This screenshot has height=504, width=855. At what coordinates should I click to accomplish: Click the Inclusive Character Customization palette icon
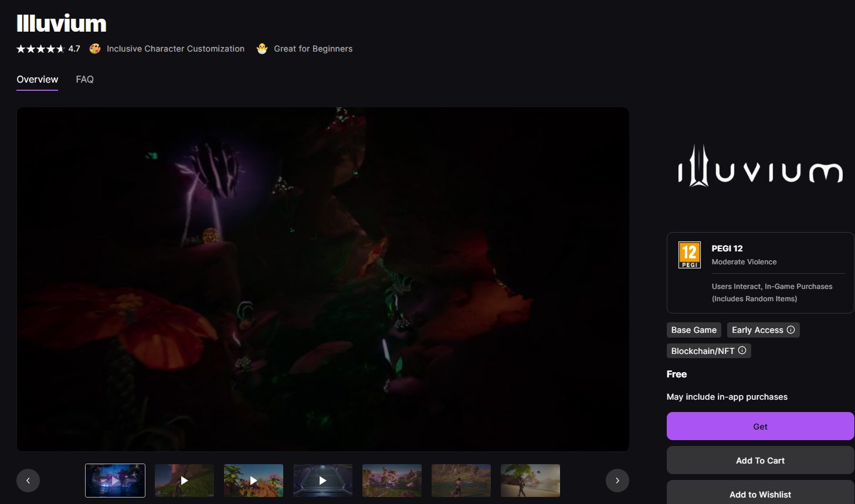(95, 49)
